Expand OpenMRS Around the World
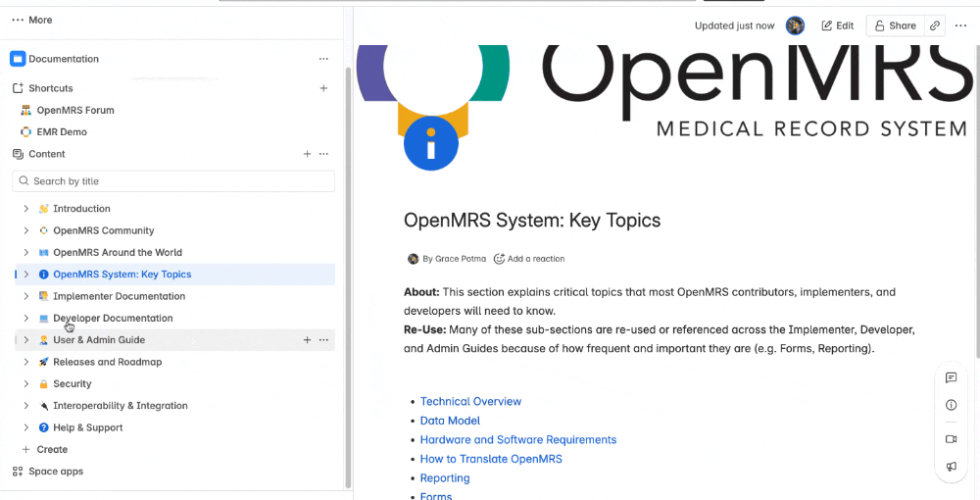The height and width of the screenshot is (500, 980). pyautogui.click(x=26, y=253)
